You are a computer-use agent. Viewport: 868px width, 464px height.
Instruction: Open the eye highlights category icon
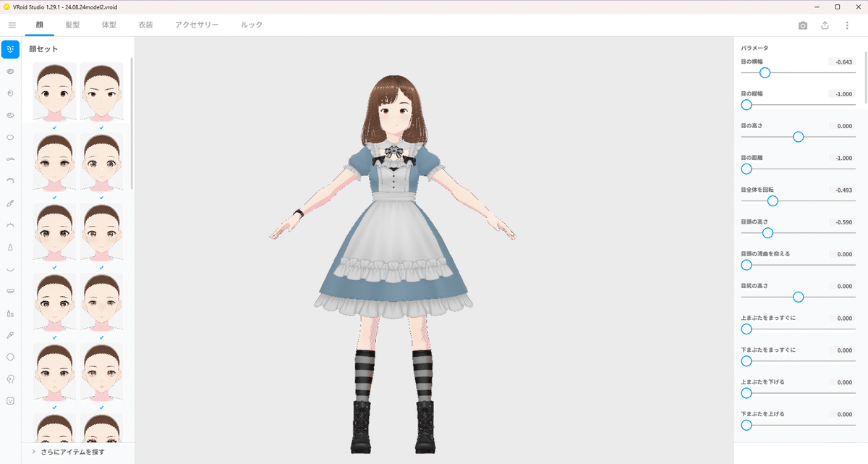[x=10, y=115]
